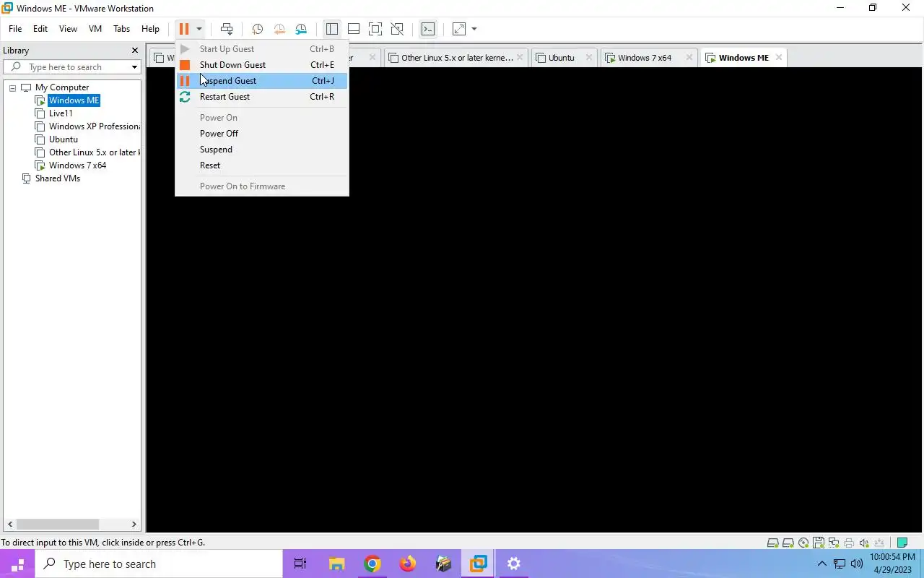Choose the plain Suspend menu entry
924x578 pixels.
pyautogui.click(x=261, y=150)
